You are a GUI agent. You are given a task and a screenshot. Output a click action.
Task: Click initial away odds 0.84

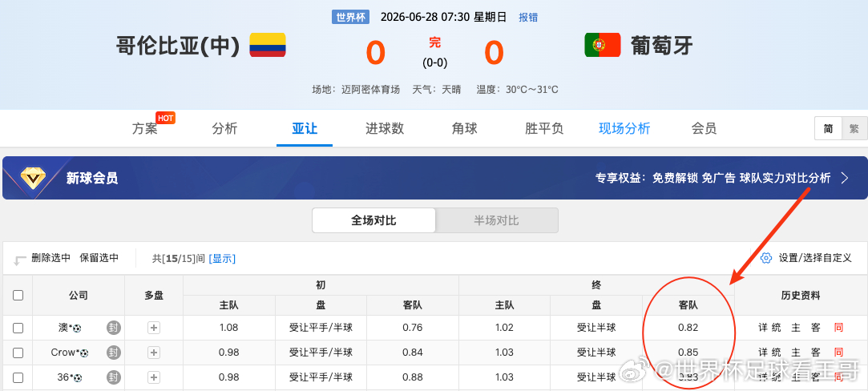pyautogui.click(x=413, y=353)
